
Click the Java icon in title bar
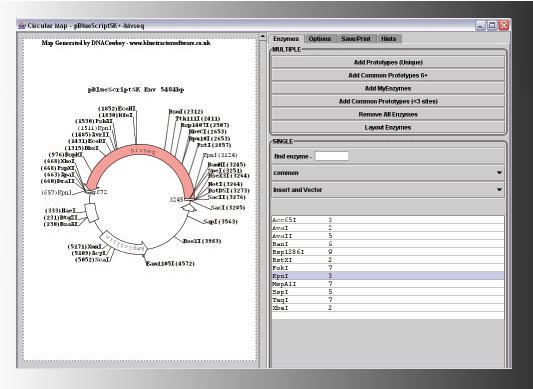pyautogui.click(x=22, y=26)
